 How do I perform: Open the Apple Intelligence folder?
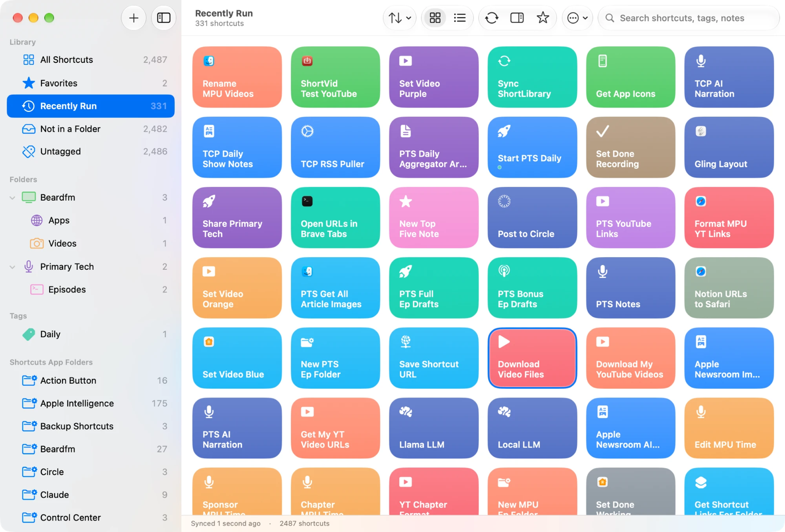pyautogui.click(x=91, y=403)
